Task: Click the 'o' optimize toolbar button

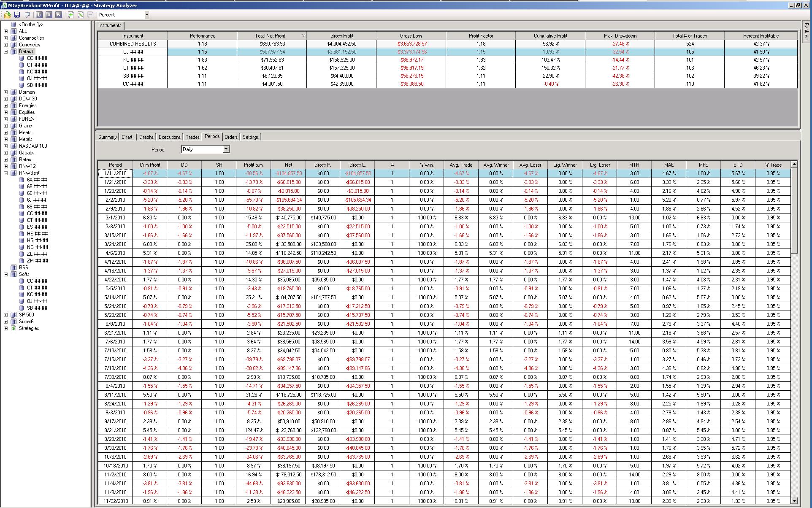Action: click(x=49, y=15)
